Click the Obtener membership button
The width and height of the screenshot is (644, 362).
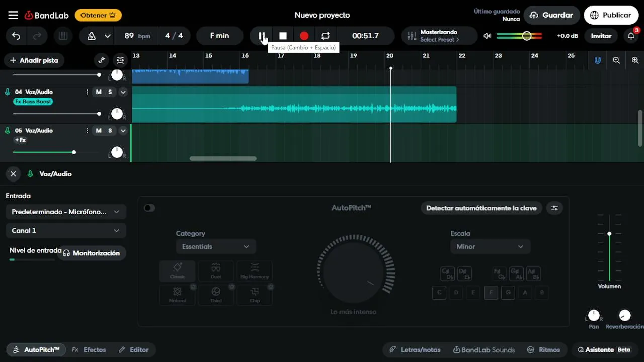(98, 15)
